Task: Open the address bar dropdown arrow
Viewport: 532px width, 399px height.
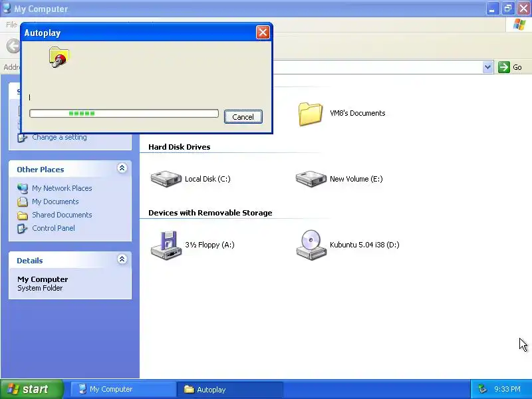Action: [487, 67]
